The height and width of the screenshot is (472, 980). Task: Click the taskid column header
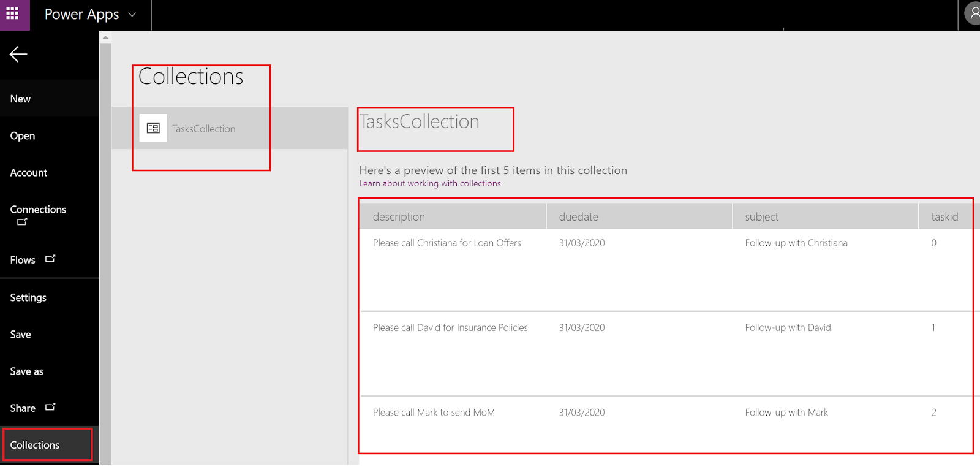[949, 216]
